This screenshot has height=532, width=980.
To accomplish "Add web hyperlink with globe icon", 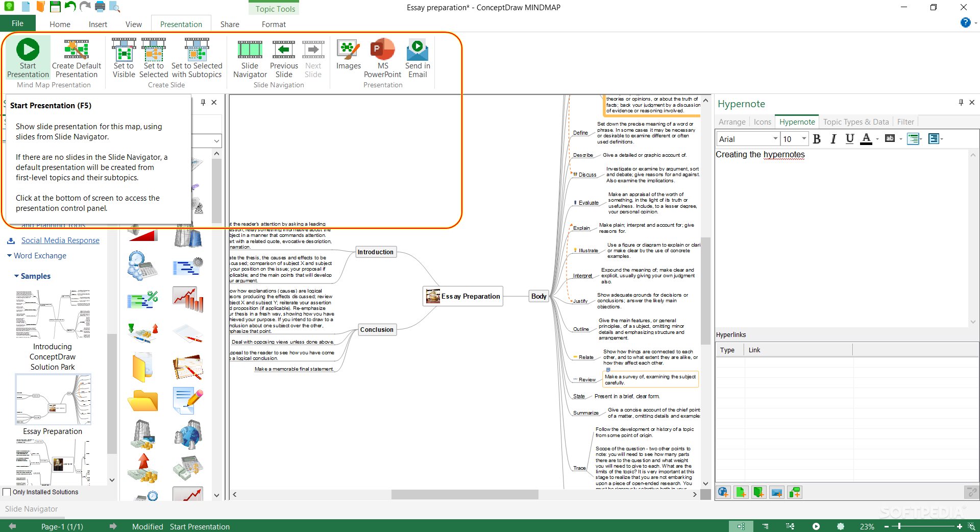I will coord(723,492).
